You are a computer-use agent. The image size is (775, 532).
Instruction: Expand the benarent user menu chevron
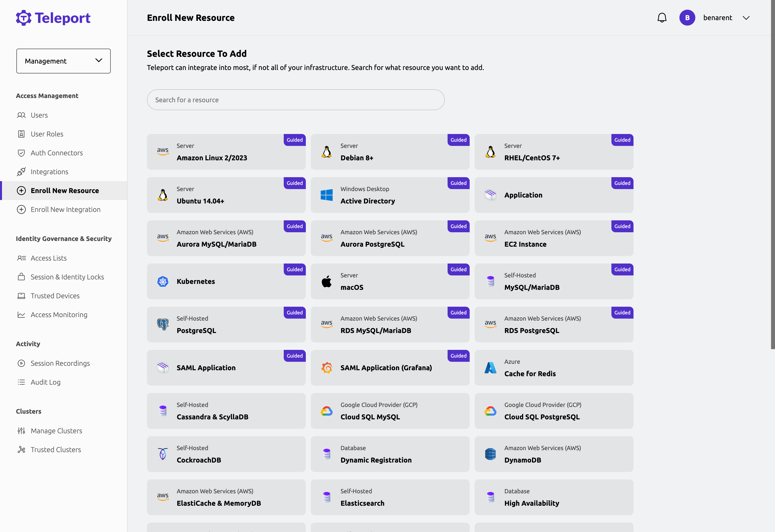746,18
